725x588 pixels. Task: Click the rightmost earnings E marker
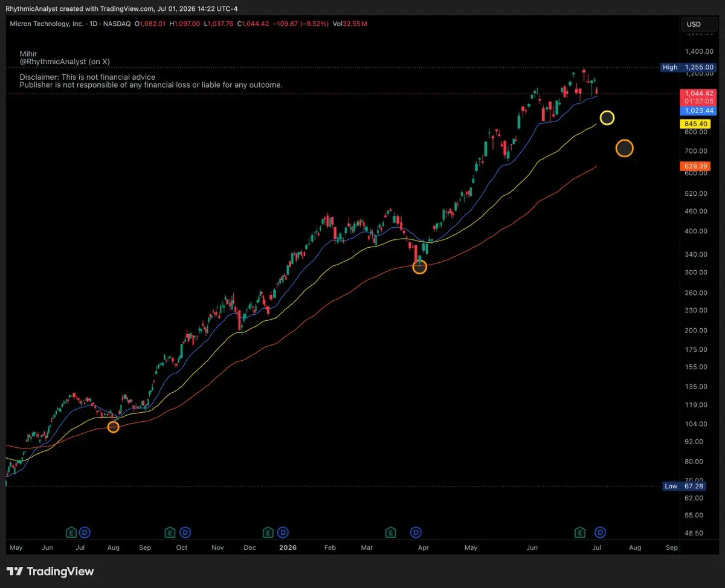click(x=580, y=532)
